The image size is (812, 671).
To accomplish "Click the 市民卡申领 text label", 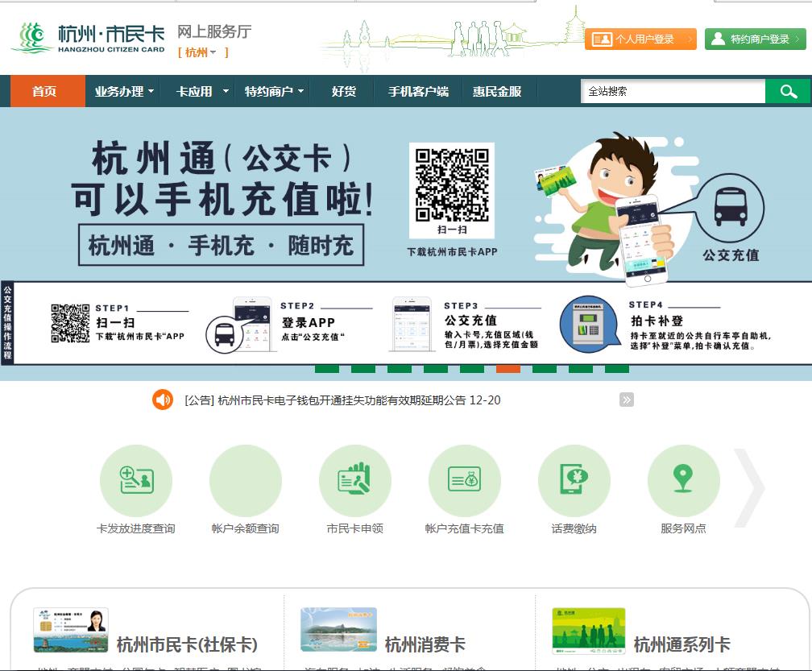I will (354, 528).
